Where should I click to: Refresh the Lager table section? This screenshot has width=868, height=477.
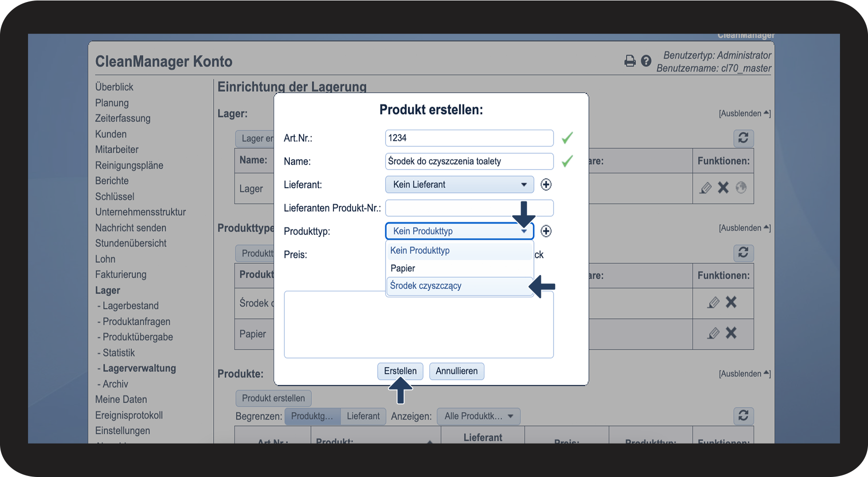[x=743, y=138]
